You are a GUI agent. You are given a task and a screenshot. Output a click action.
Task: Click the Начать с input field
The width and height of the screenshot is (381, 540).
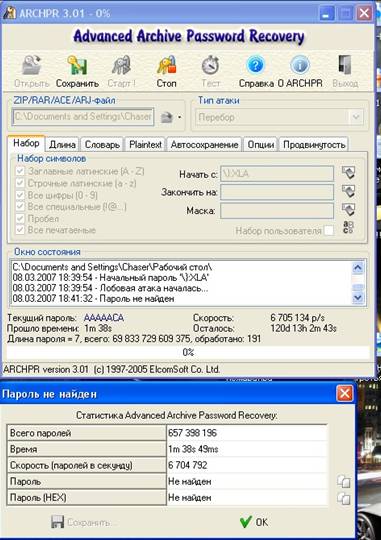(x=277, y=174)
